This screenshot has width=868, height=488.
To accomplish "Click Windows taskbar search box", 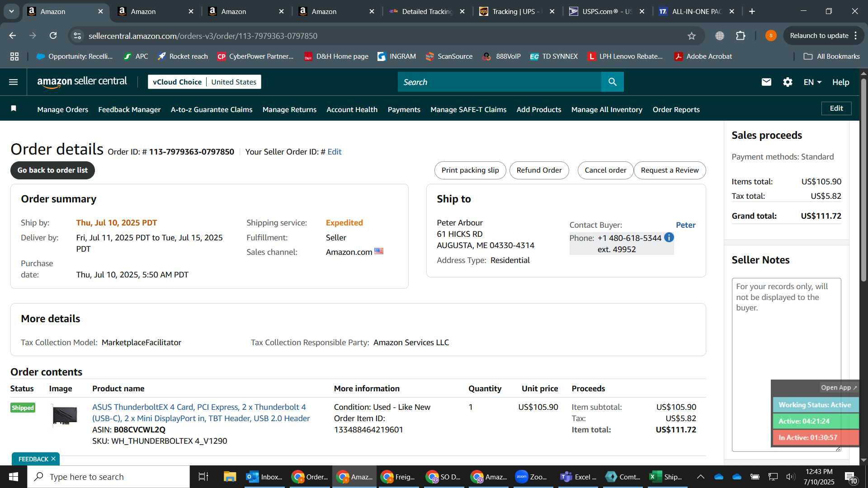I will pyautogui.click(x=108, y=477).
